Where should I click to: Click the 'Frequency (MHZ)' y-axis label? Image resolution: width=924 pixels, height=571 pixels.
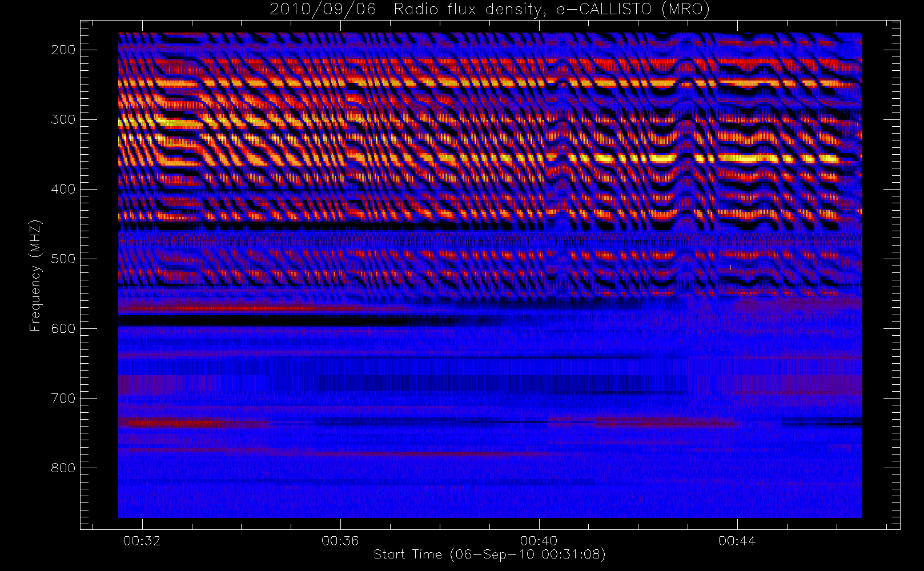click(x=35, y=275)
